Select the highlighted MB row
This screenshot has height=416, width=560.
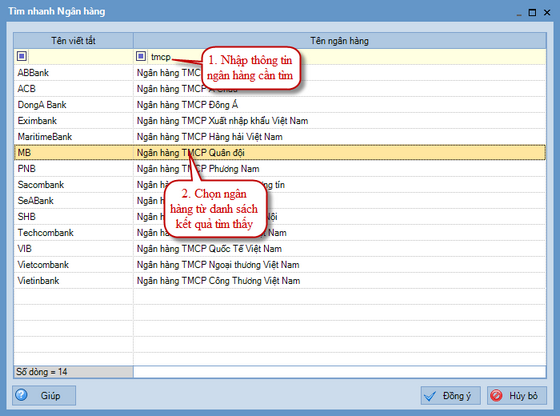pos(280,152)
